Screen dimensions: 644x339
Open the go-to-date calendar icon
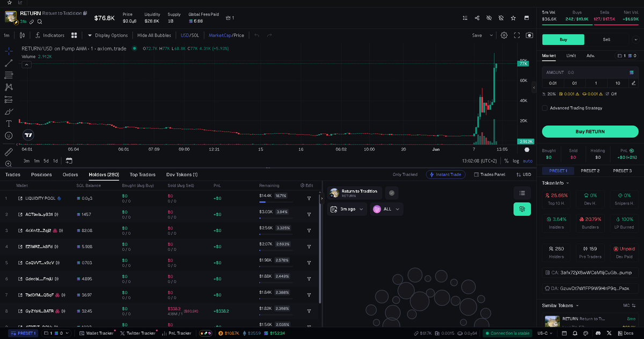69,161
